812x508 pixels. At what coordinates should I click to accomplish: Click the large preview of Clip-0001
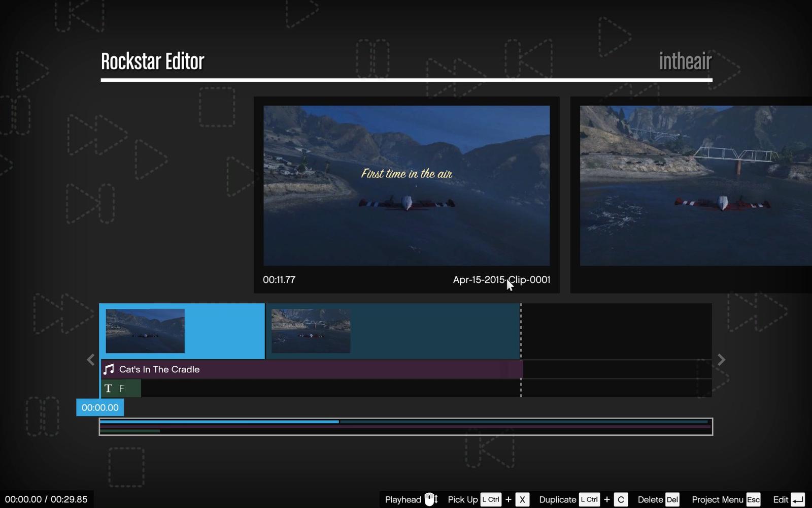tap(406, 185)
